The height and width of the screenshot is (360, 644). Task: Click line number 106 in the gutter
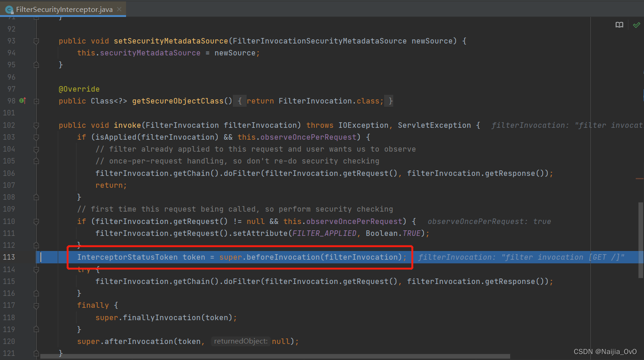pyautogui.click(x=9, y=173)
